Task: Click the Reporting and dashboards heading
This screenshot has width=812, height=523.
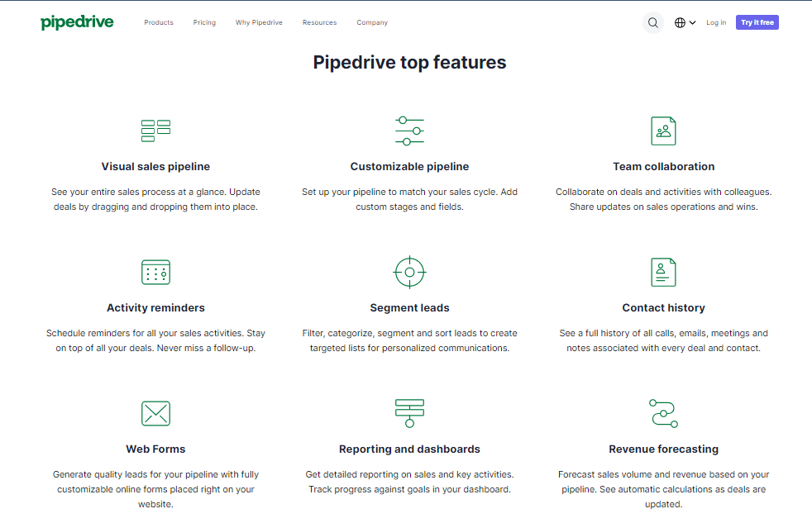Action: [x=409, y=449]
